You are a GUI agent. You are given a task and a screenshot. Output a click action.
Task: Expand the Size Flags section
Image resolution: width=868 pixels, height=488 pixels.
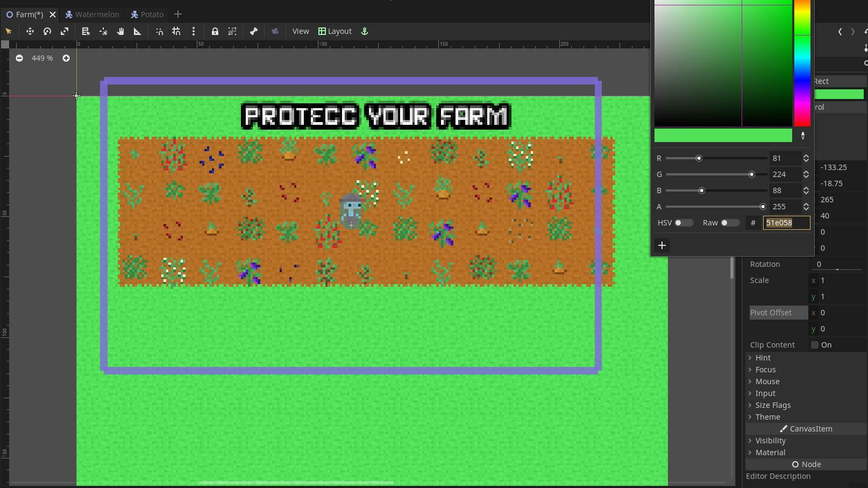click(x=772, y=405)
